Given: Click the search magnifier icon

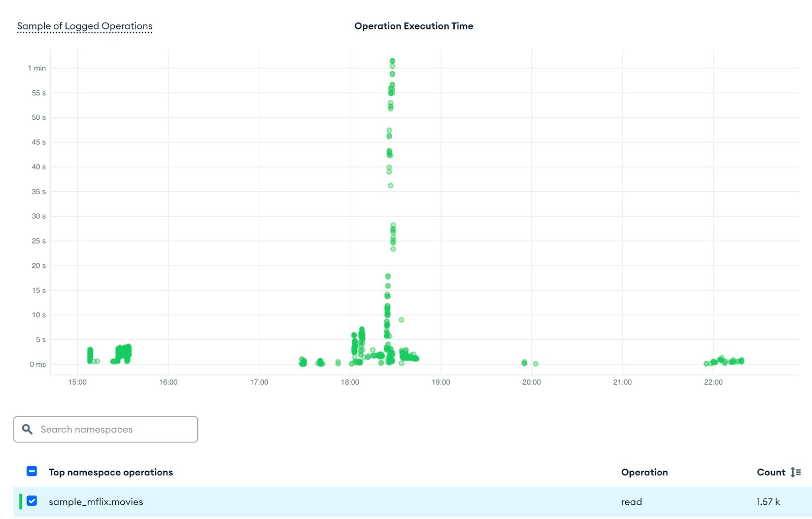Looking at the screenshot, I should [27, 429].
